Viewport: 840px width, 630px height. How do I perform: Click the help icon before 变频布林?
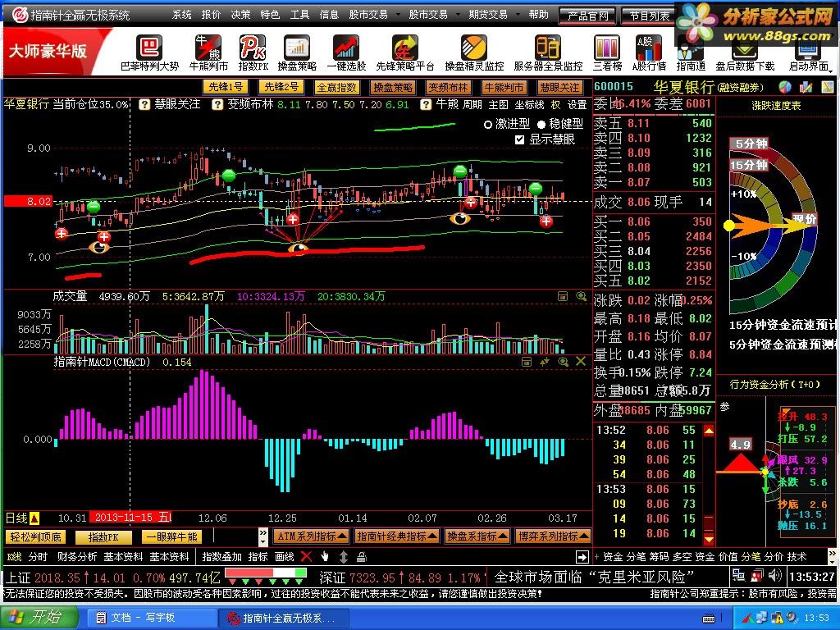click(x=217, y=104)
